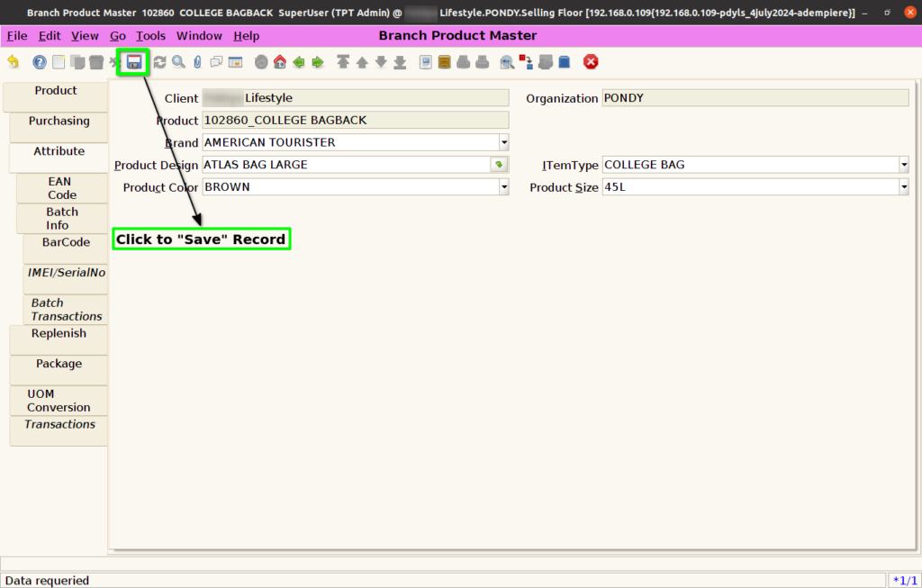The height and width of the screenshot is (588, 922).
Task: Open Product info blue icon
Action: 565,62
